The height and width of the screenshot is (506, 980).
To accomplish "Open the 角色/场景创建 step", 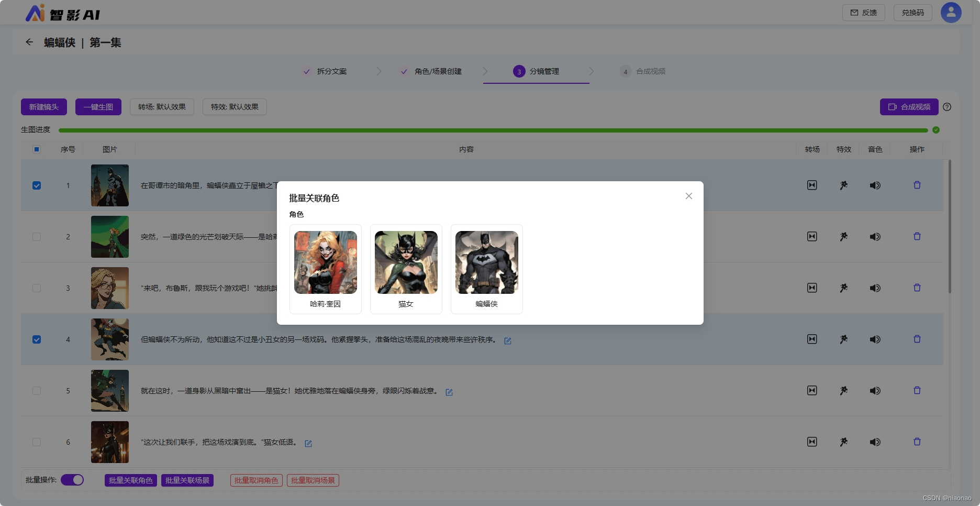I will (x=431, y=71).
